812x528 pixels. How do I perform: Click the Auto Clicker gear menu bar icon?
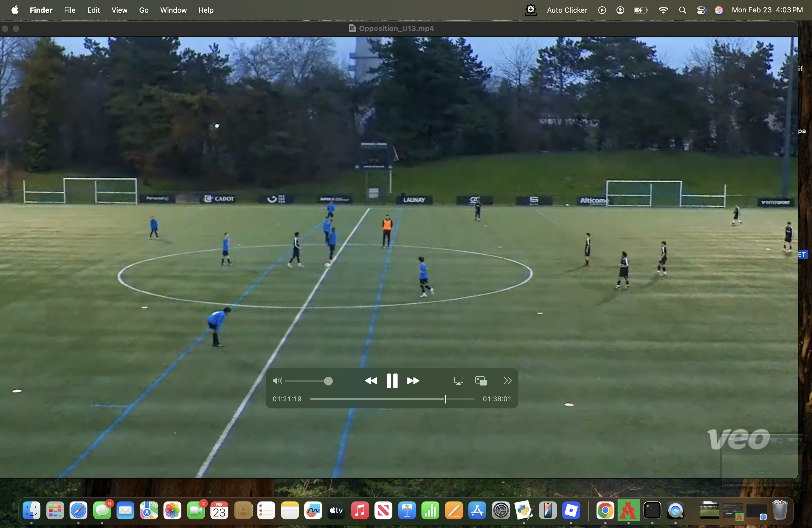tap(531, 10)
